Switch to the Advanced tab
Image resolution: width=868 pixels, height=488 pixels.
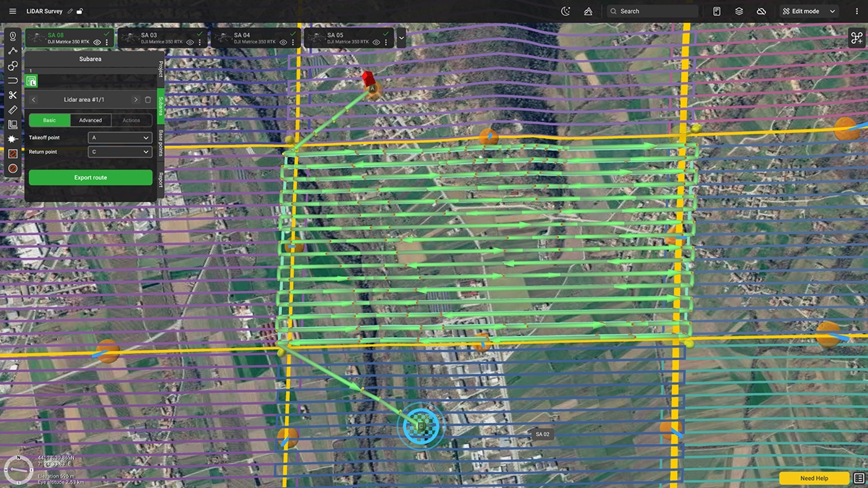coord(90,120)
